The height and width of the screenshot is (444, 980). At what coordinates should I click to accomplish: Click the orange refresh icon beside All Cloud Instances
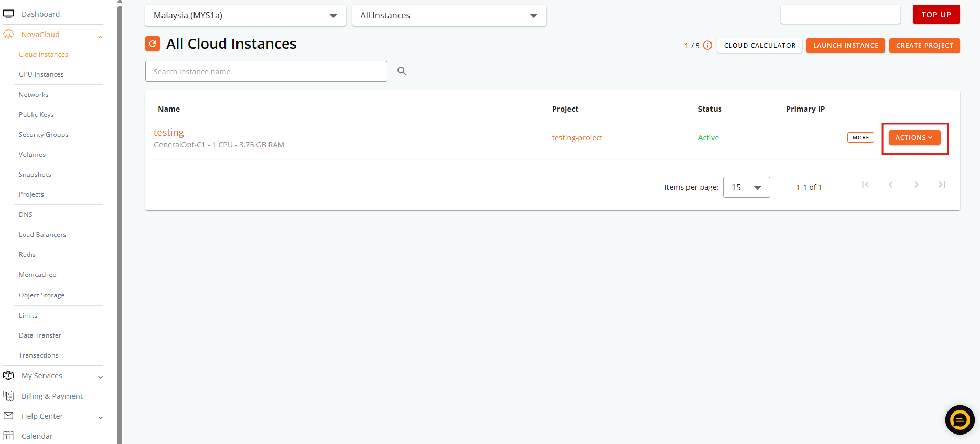point(152,44)
